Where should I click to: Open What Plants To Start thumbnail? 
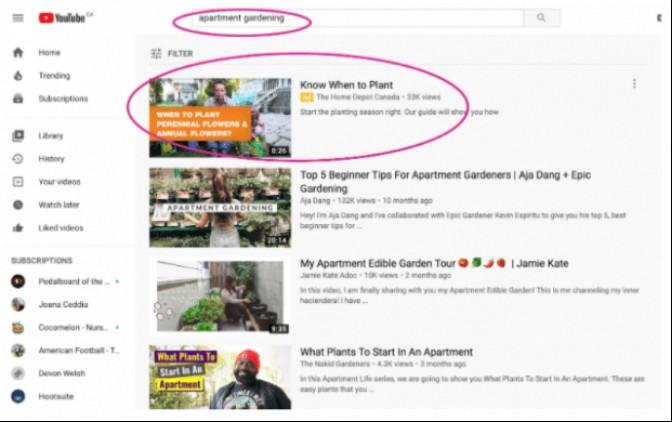coord(220,377)
